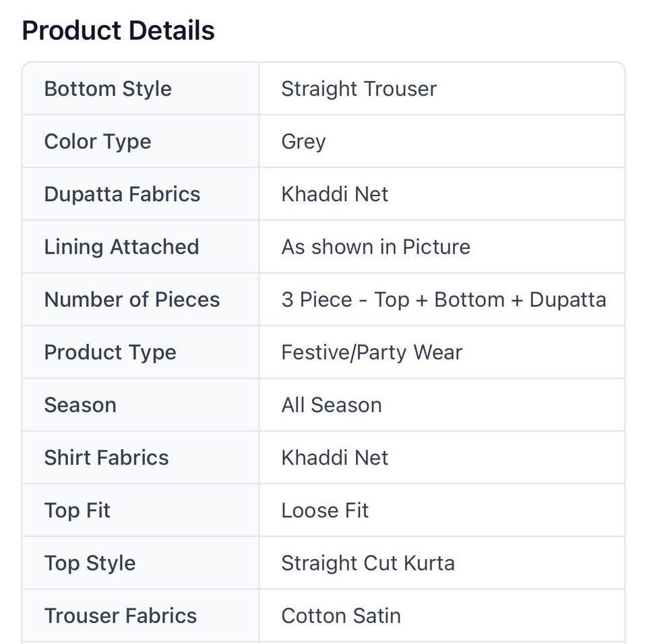The width and height of the screenshot is (647, 644).
Task: Click the Cotton Satin trouser fabric value
Action: point(341,616)
